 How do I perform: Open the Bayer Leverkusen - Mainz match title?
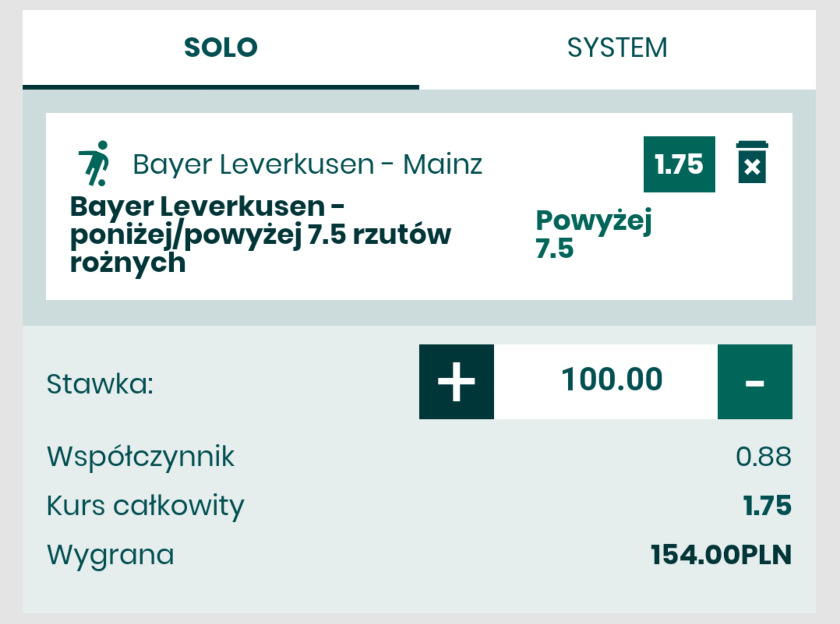(x=307, y=164)
